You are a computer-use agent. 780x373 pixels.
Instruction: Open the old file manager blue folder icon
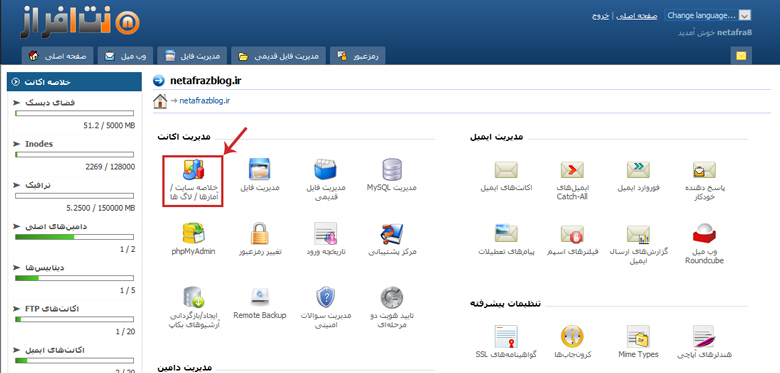coord(325,170)
